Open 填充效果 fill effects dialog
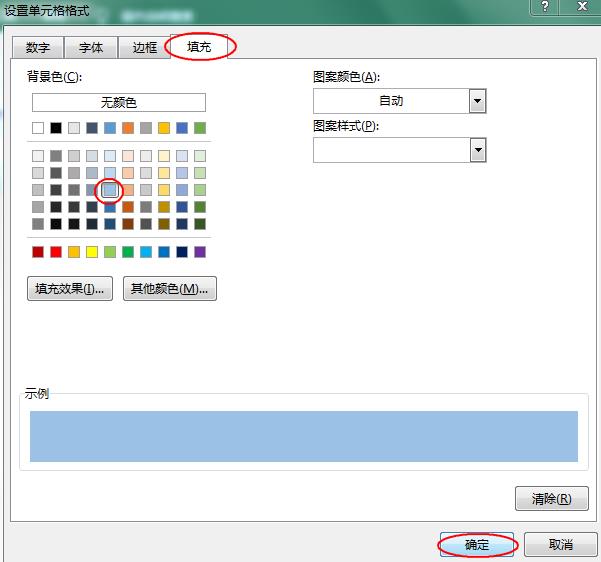Image resolution: width=601 pixels, height=562 pixels. click(x=69, y=289)
